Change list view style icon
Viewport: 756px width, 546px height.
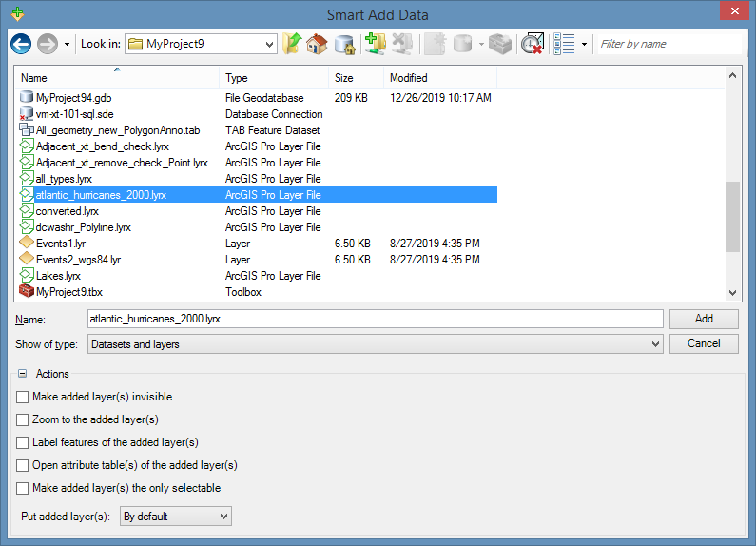[x=564, y=44]
